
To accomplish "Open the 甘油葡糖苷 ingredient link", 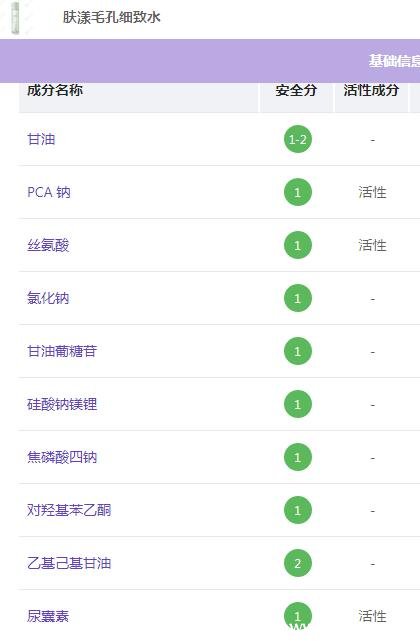I will click(62, 351).
